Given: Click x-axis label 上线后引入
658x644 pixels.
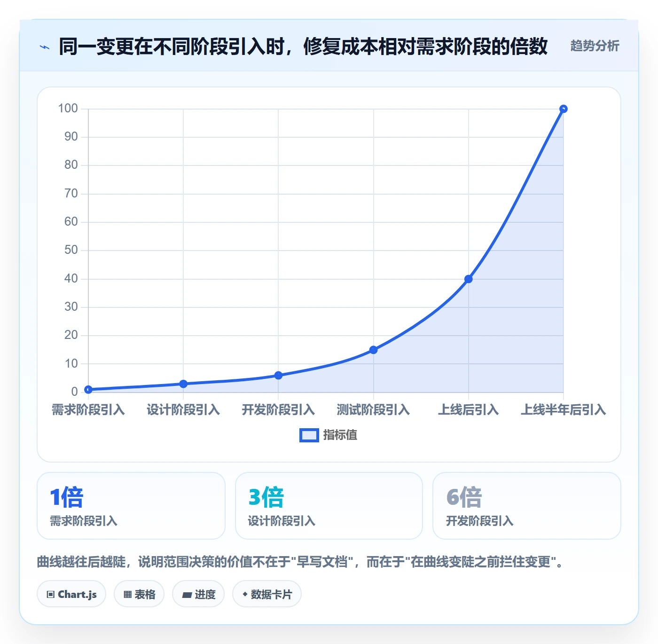Looking at the screenshot, I should [468, 410].
